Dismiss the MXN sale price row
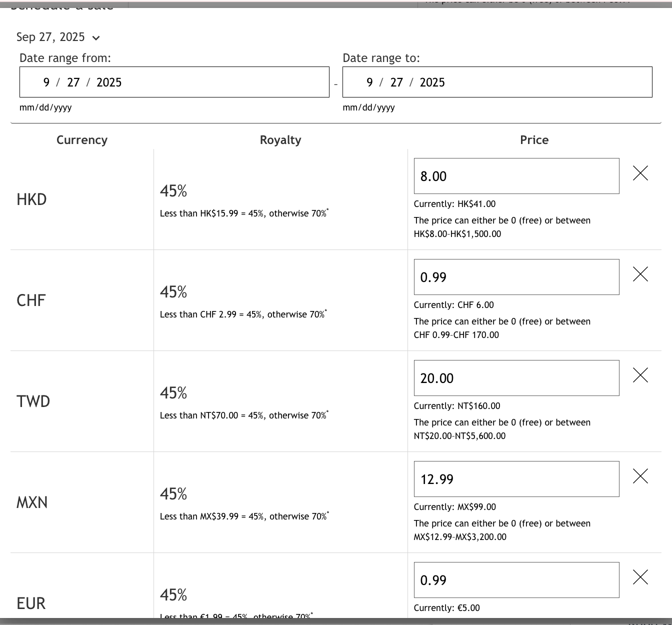 pyautogui.click(x=640, y=476)
